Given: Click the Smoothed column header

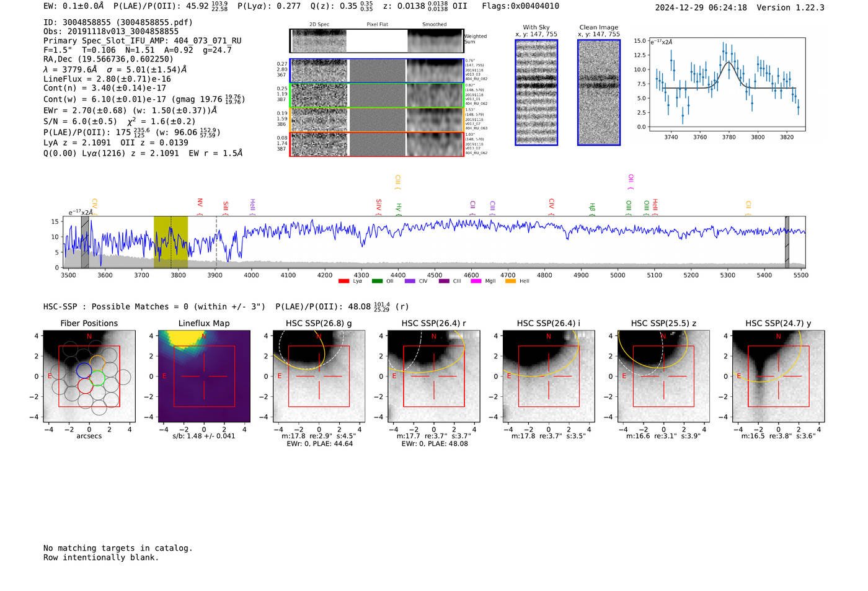Looking at the screenshot, I should click(x=435, y=25).
